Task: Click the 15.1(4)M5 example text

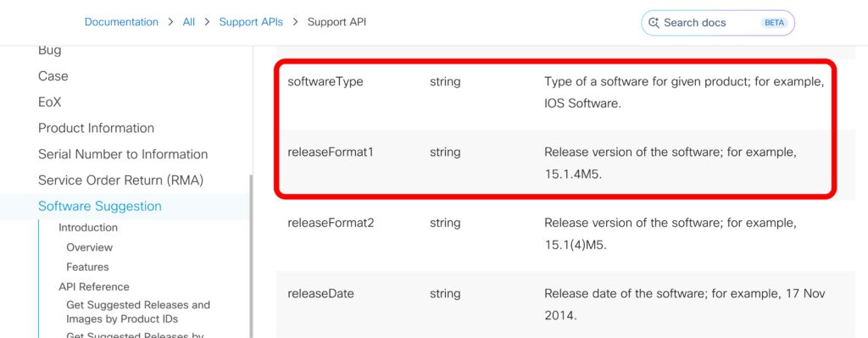Action: point(576,245)
